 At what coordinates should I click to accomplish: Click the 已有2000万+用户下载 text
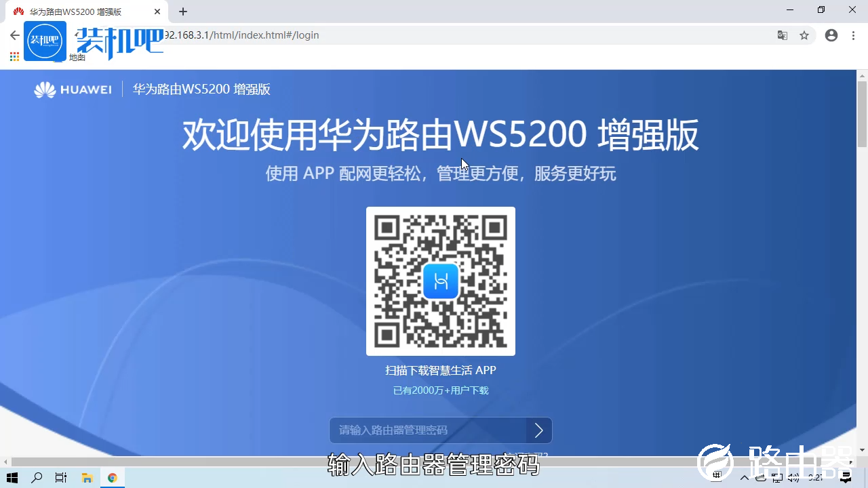[441, 390]
